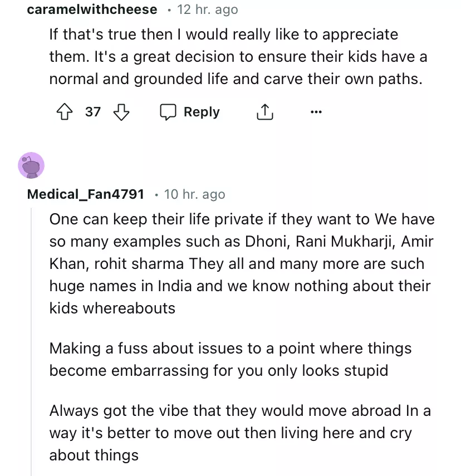Click the words "about things" at the bottom
Screen dimensions: 461x476
pos(94,455)
